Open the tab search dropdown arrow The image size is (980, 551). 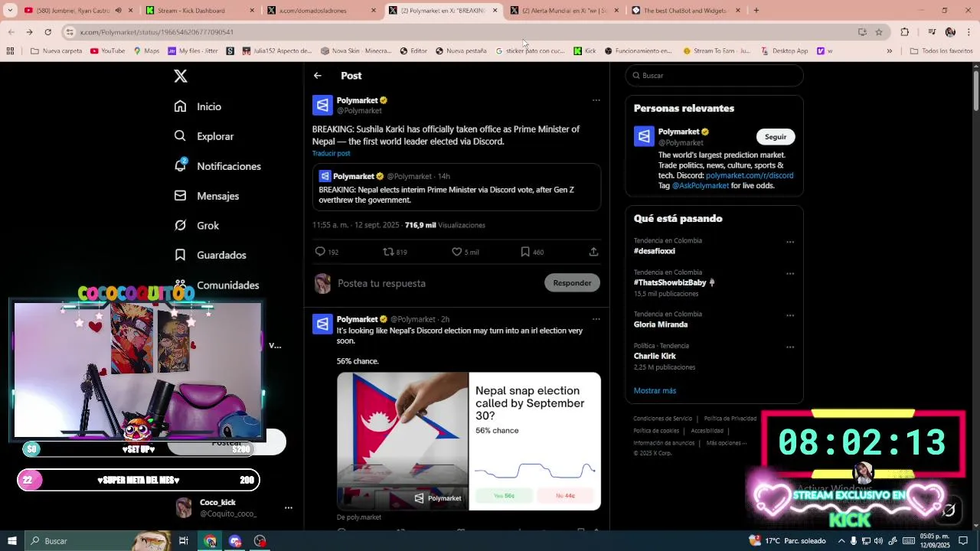(x=10, y=11)
